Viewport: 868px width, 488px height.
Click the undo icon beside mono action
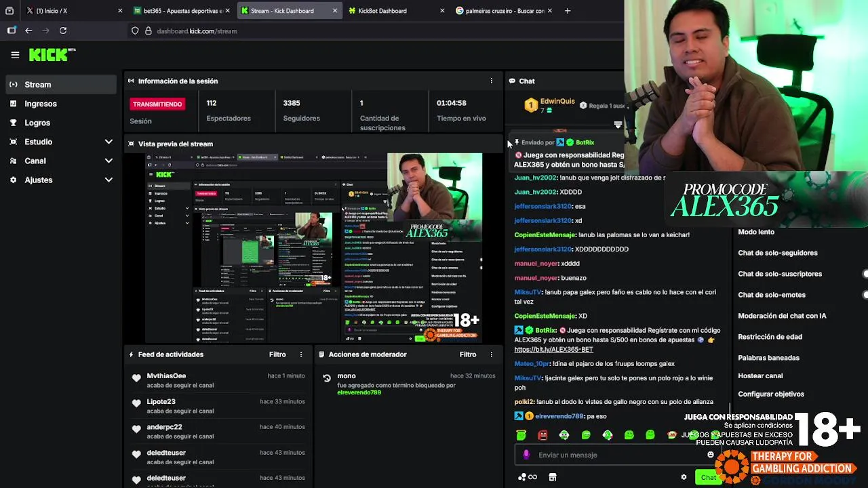tap(327, 378)
